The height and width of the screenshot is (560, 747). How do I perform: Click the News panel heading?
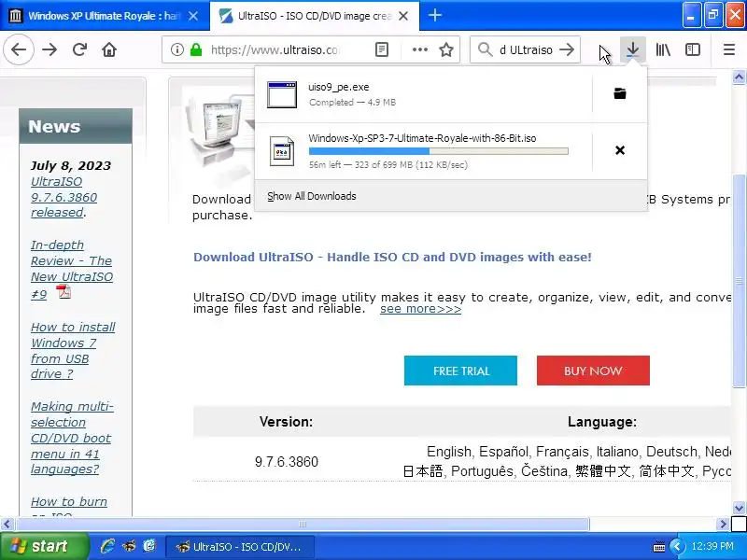(76, 126)
